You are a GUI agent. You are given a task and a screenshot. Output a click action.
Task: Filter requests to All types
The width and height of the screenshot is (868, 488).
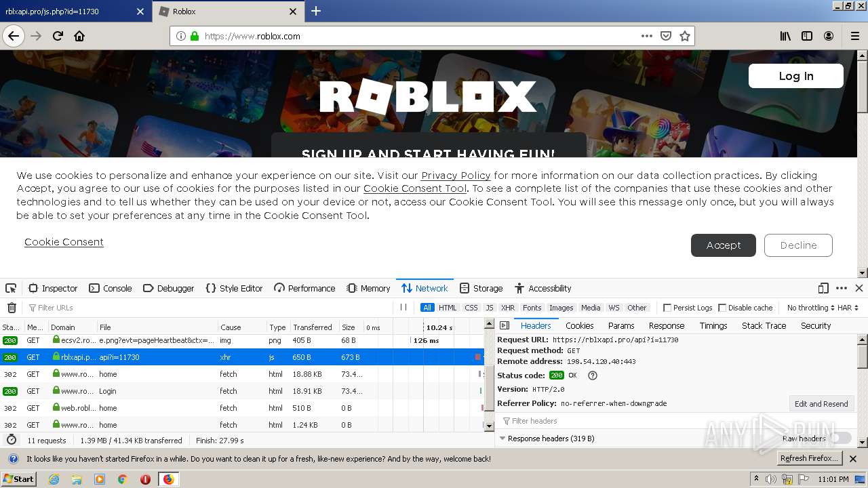pos(427,308)
